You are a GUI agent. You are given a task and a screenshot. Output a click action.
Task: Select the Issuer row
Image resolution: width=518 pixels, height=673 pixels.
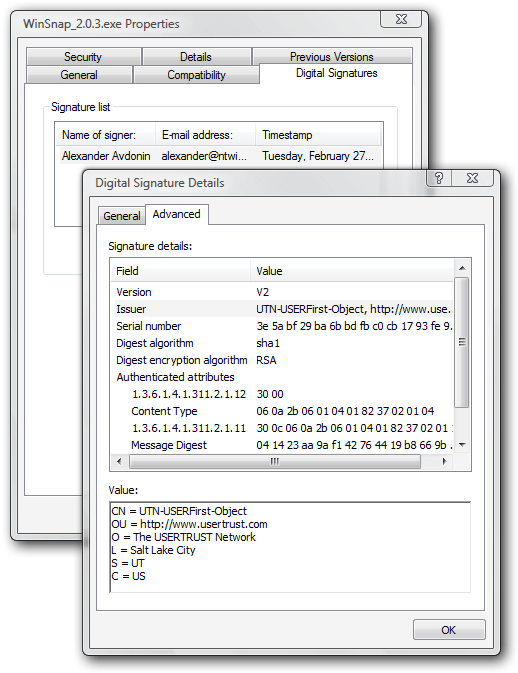pyautogui.click(x=282, y=309)
